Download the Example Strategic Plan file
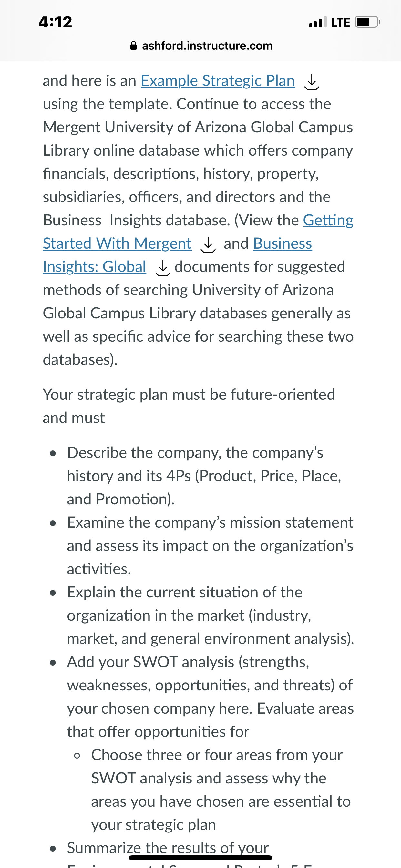This screenshot has width=401, height=868. pos(311,82)
